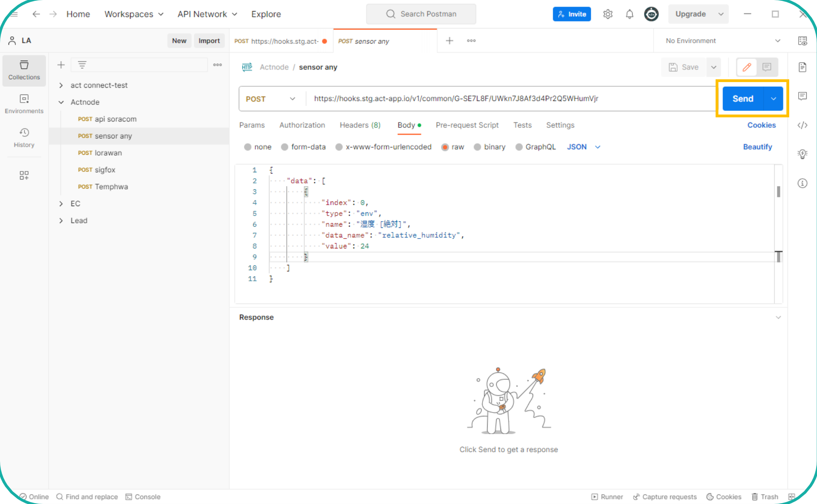Click the request URL input field
This screenshot has height=504, width=817.
pyautogui.click(x=511, y=99)
